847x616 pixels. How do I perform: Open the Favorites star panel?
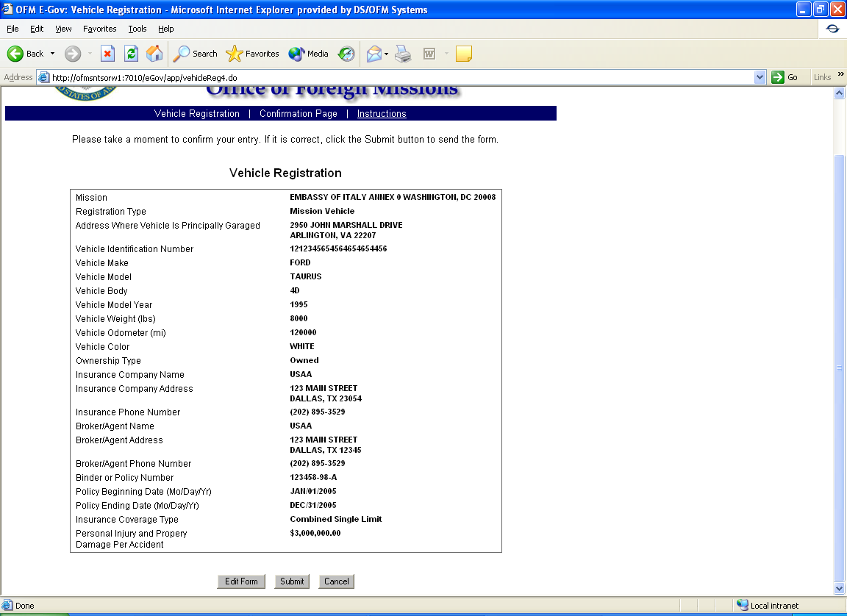(253, 54)
